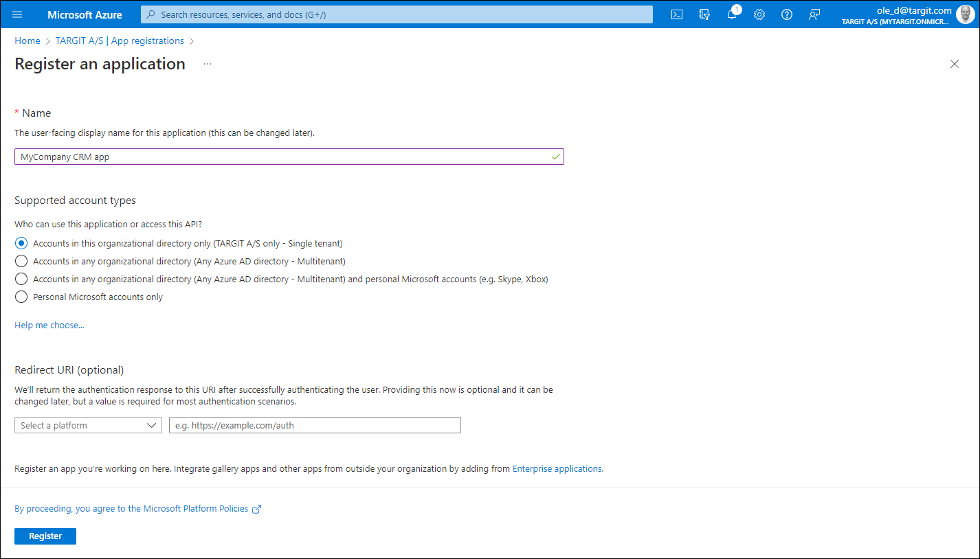The width and height of the screenshot is (980, 559).
Task: Click the Register button
Action: (45, 536)
